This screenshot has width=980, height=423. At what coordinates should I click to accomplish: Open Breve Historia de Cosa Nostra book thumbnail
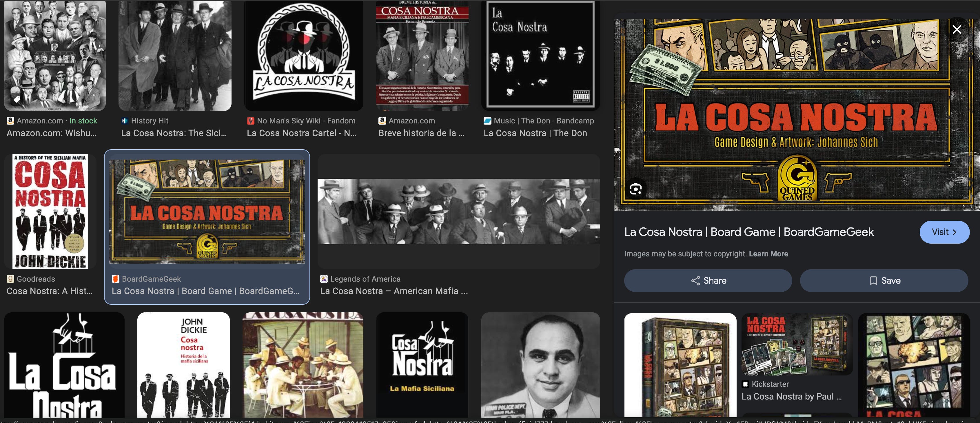[422, 56]
